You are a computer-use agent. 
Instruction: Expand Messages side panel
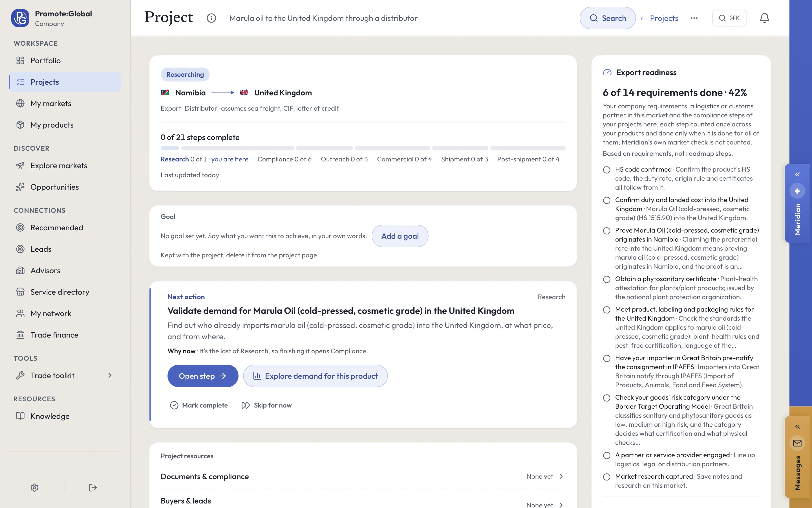(797, 427)
